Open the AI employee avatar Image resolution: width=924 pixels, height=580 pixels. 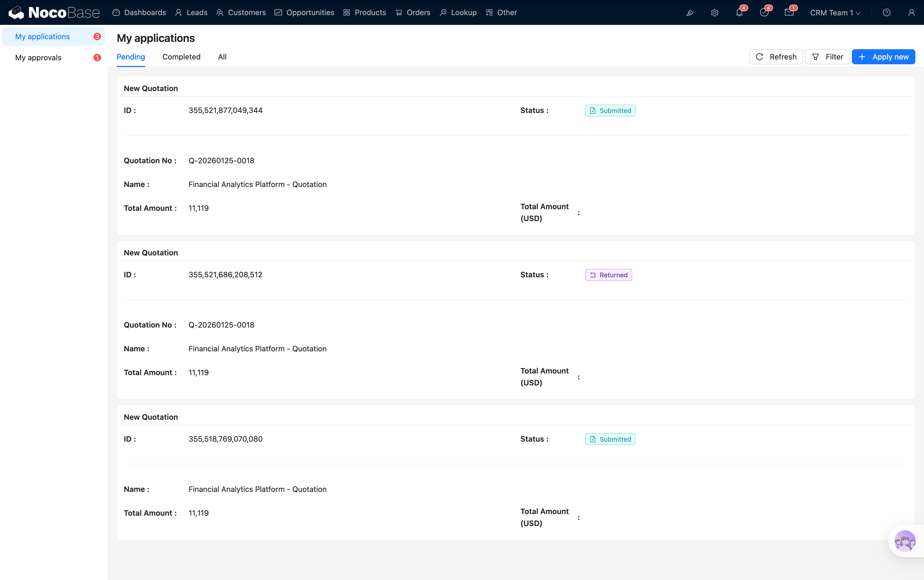pos(905,541)
